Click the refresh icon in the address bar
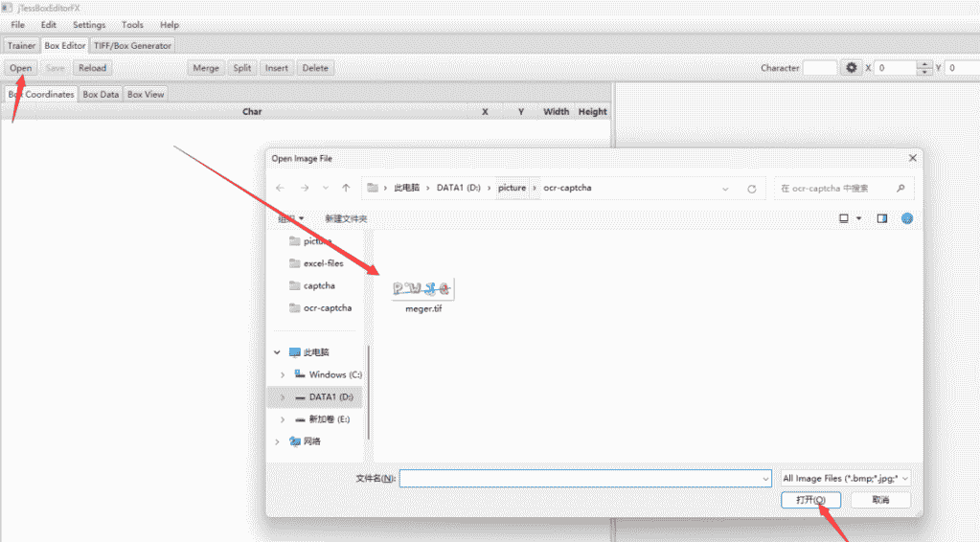Screen dimensions: 980x542 pyautogui.click(x=752, y=189)
